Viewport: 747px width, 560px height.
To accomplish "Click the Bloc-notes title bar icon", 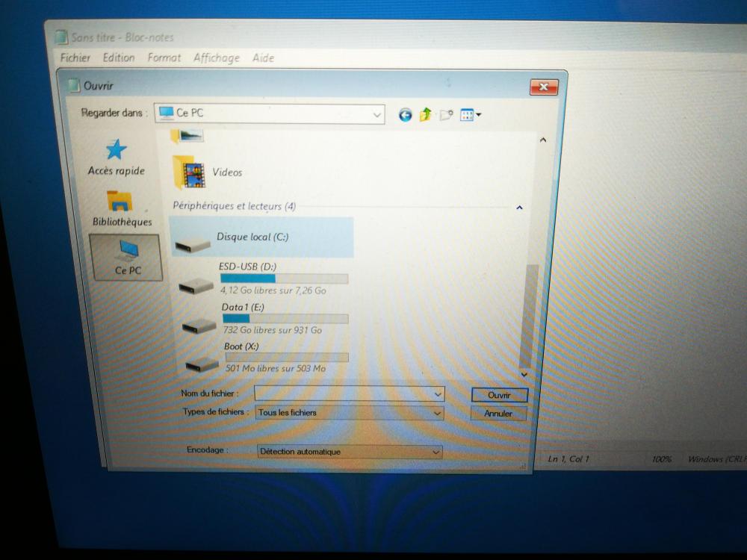I will (61, 37).
